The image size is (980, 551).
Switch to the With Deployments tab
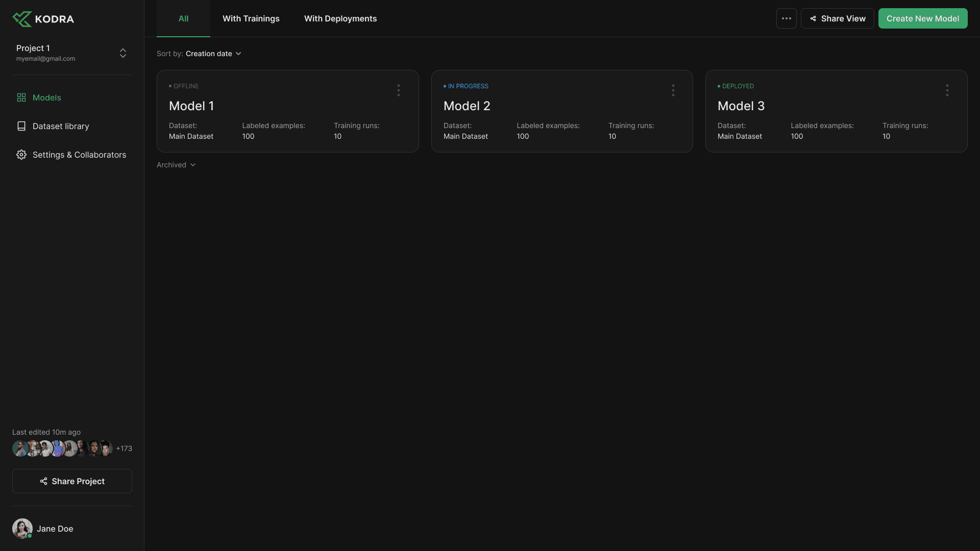click(340, 18)
